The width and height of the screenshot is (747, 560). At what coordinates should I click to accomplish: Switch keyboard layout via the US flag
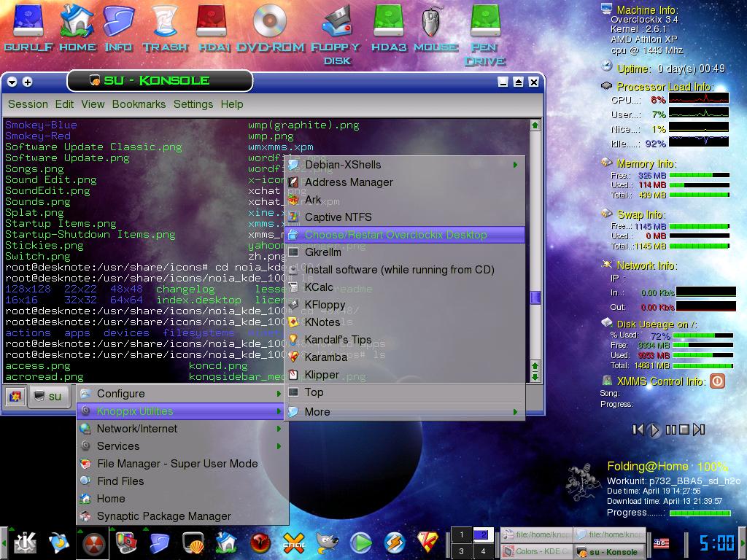tap(662, 542)
